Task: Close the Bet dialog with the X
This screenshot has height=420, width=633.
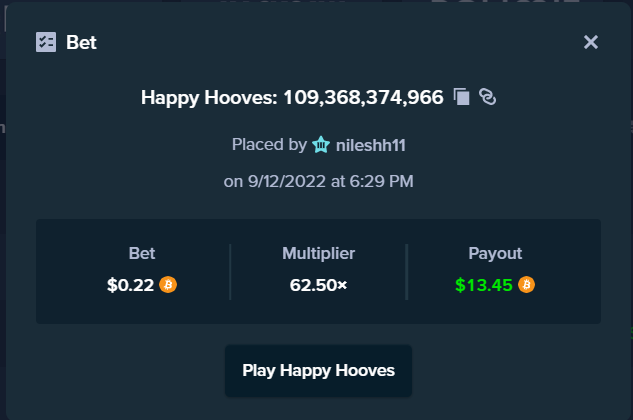Action: [591, 42]
